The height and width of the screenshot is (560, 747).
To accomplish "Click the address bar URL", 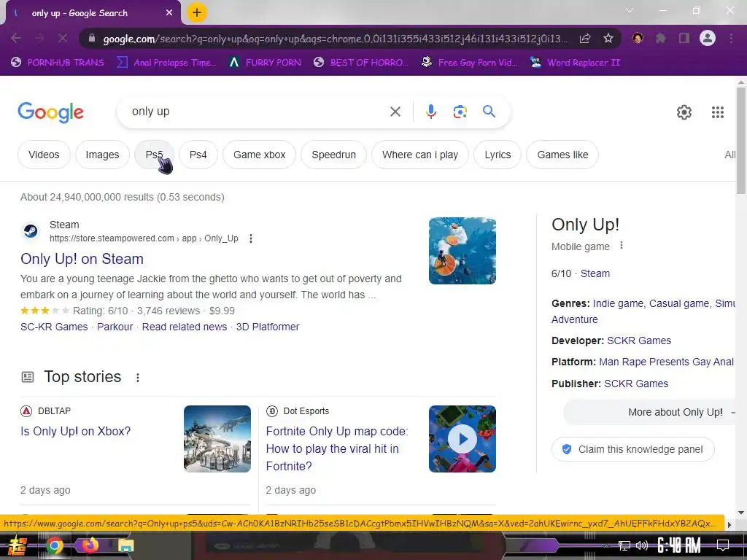I will [335, 39].
